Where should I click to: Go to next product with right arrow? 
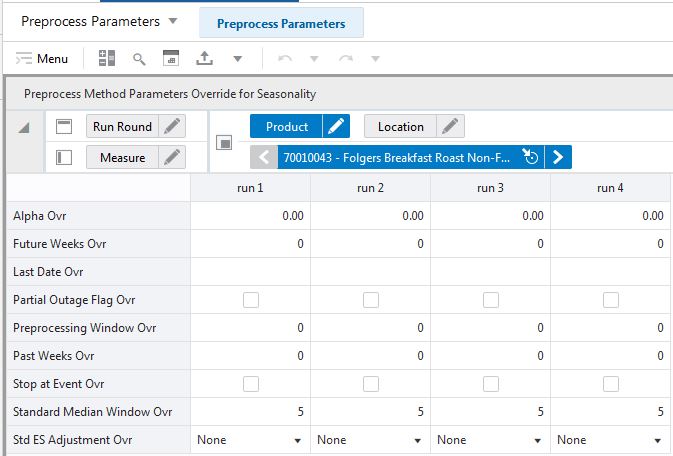click(558, 157)
